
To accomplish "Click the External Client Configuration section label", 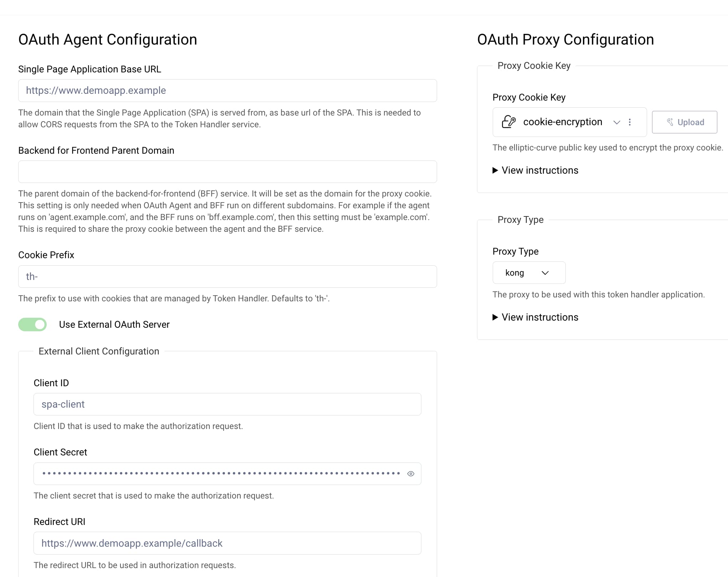I will 99,351.
